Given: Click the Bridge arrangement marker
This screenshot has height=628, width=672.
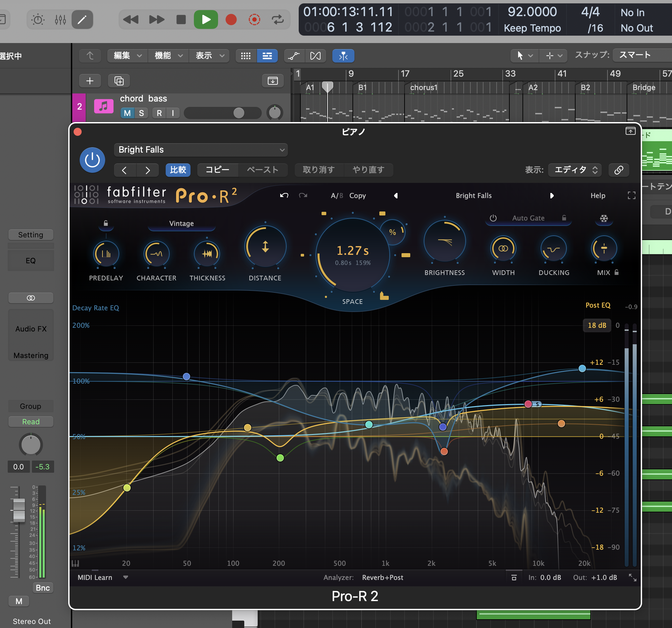Looking at the screenshot, I should pyautogui.click(x=644, y=88).
